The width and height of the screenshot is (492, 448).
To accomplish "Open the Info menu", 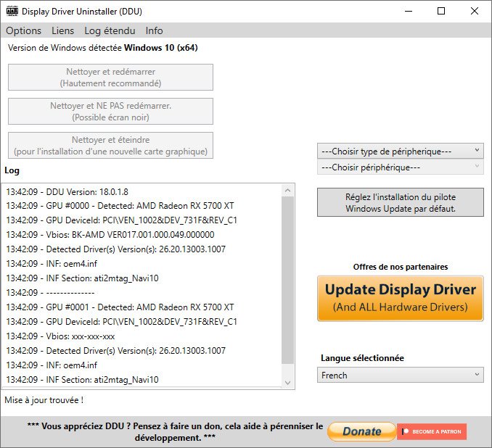I will pos(154,30).
